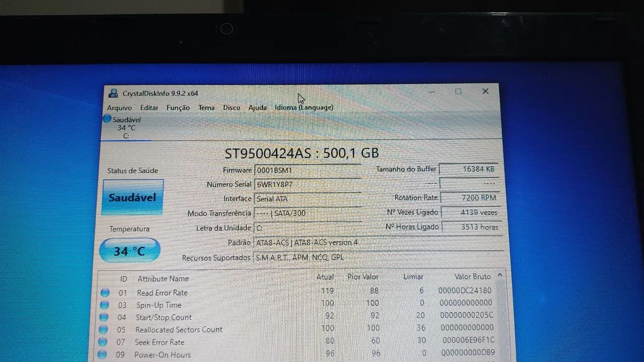This screenshot has height=362, width=644.
Task: Click the status orb for Spin-Up Time
Action: [104, 305]
